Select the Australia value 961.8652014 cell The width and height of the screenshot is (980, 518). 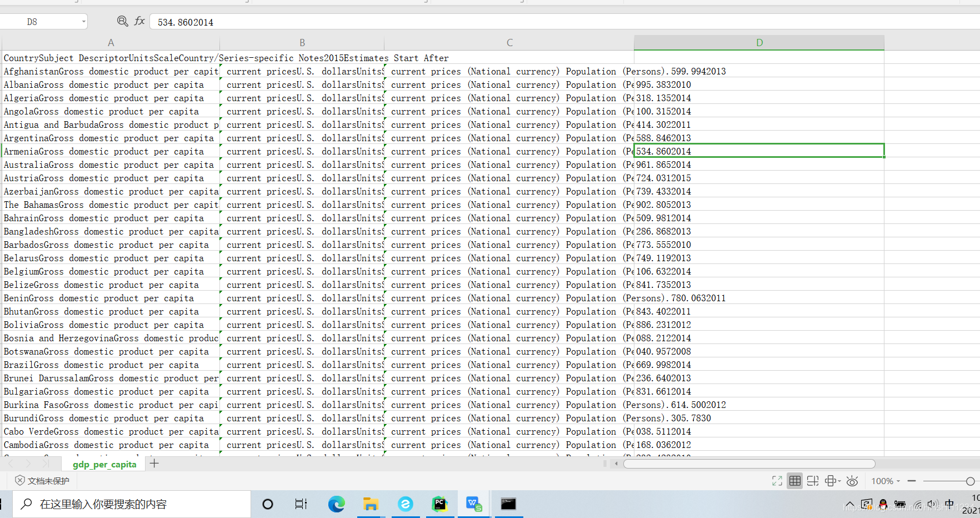coord(759,165)
